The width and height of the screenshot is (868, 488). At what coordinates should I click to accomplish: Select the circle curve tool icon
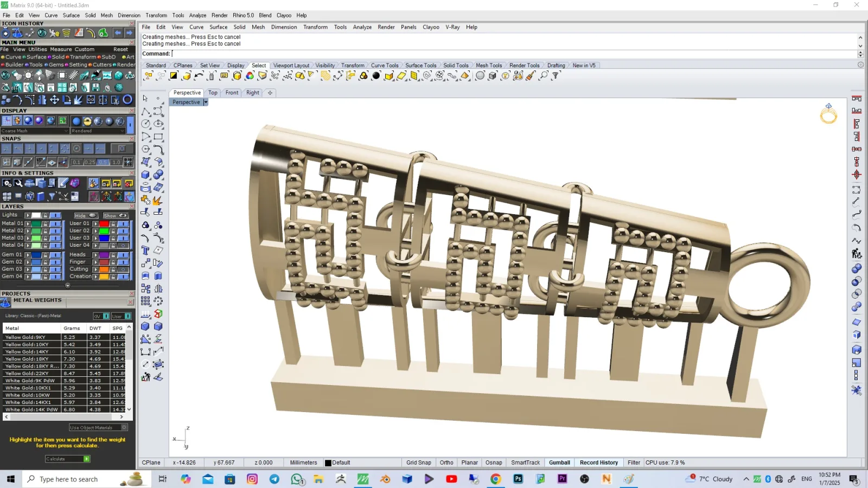tap(145, 124)
